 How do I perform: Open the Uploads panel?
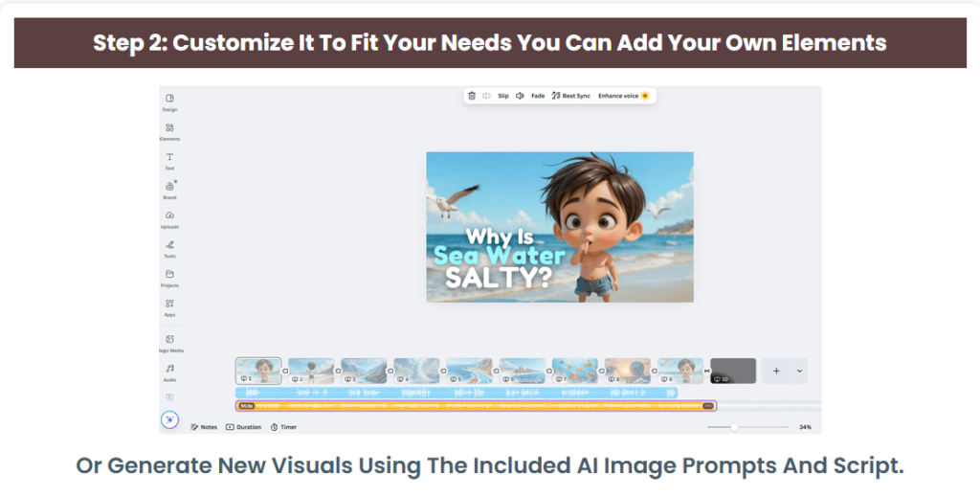tap(169, 218)
